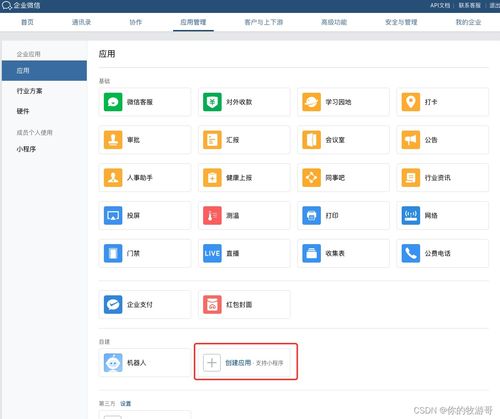Open the 我的企业 tab
This screenshot has height=419, width=500.
(x=469, y=22)
